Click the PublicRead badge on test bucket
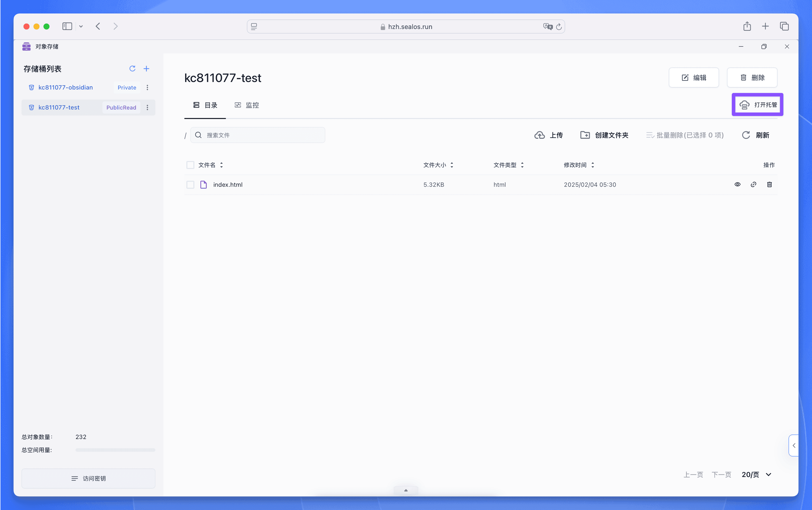812x510 pixels. point(121,107)
